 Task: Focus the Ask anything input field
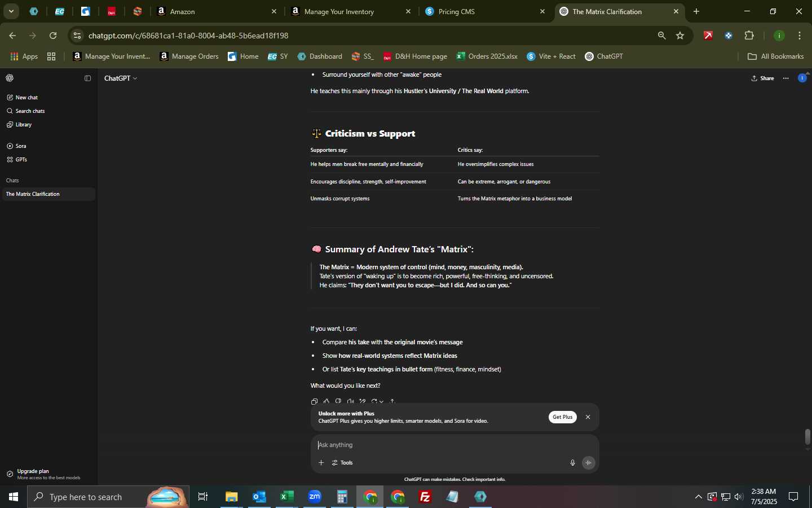click(x=454, y=445)
